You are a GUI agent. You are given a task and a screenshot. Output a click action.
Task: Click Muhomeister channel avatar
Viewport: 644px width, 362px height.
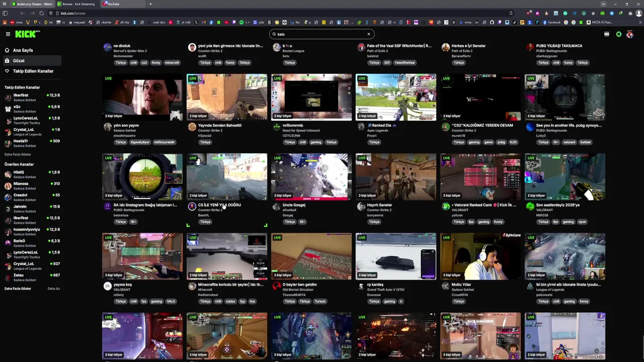(107, 47)
